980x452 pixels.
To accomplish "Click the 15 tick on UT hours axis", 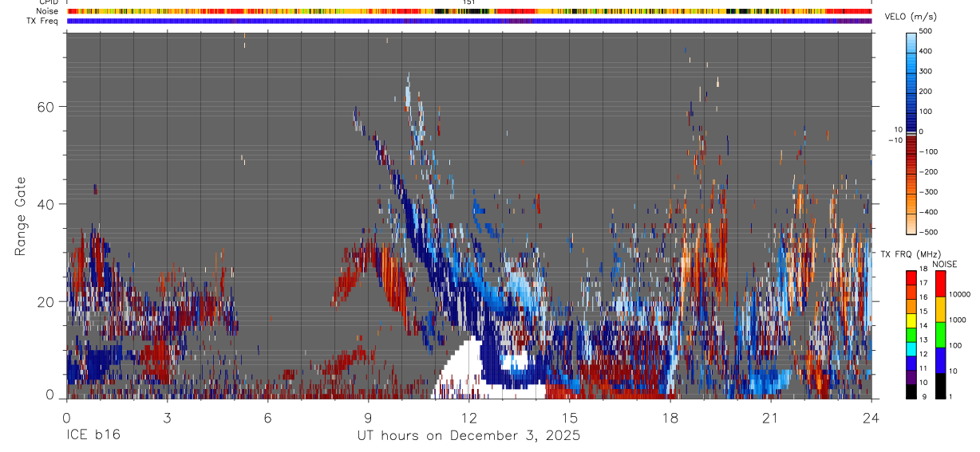I will 570,417.
